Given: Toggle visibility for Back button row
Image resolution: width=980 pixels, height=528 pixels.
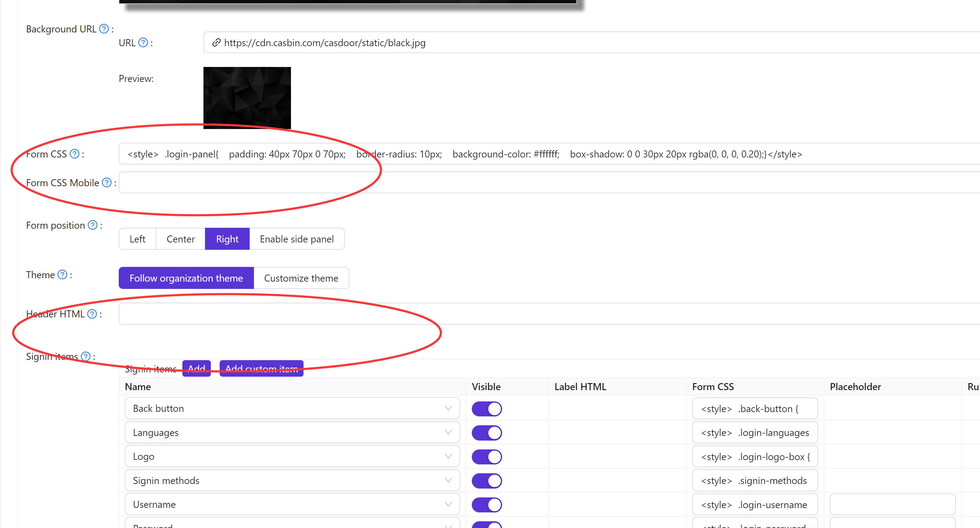Looking at the screenshot, I should pyautogui.click(x=486, y=409).
